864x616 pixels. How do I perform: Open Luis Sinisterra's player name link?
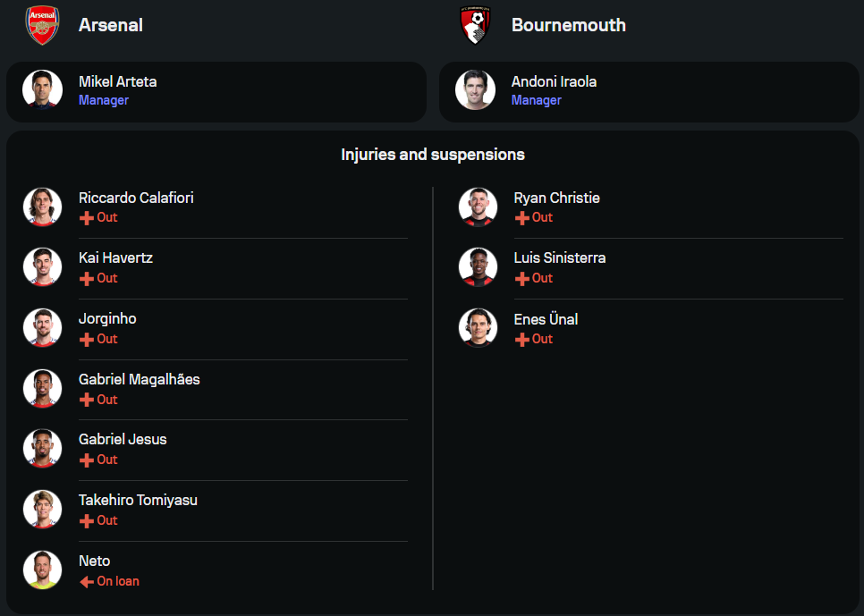click(559, 257)
